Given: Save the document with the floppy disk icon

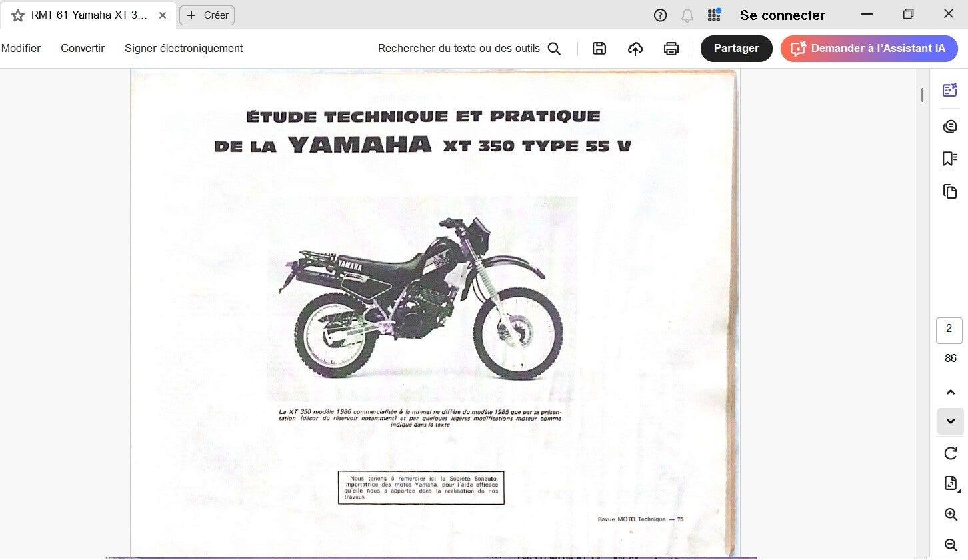Looking at the screenshot, I should coord(599,48).
